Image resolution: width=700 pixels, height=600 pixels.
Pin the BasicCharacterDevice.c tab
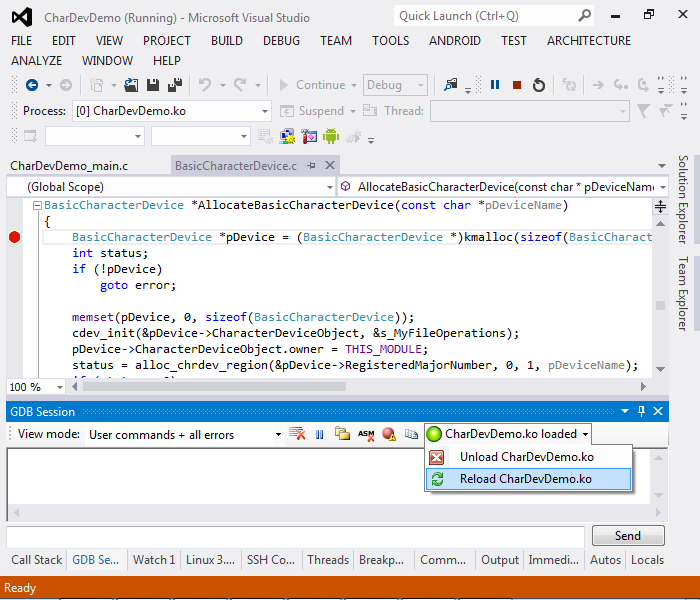point(312,166)
